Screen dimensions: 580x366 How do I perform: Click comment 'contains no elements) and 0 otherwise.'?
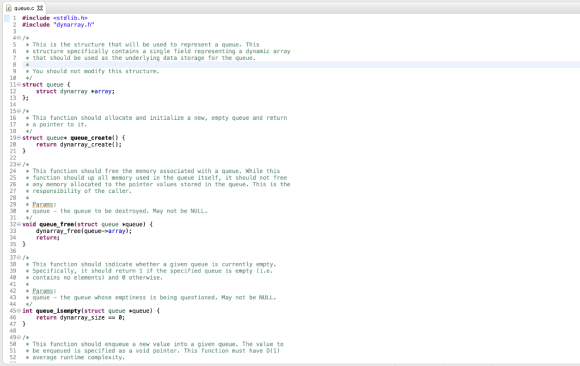tap(98, 278)
